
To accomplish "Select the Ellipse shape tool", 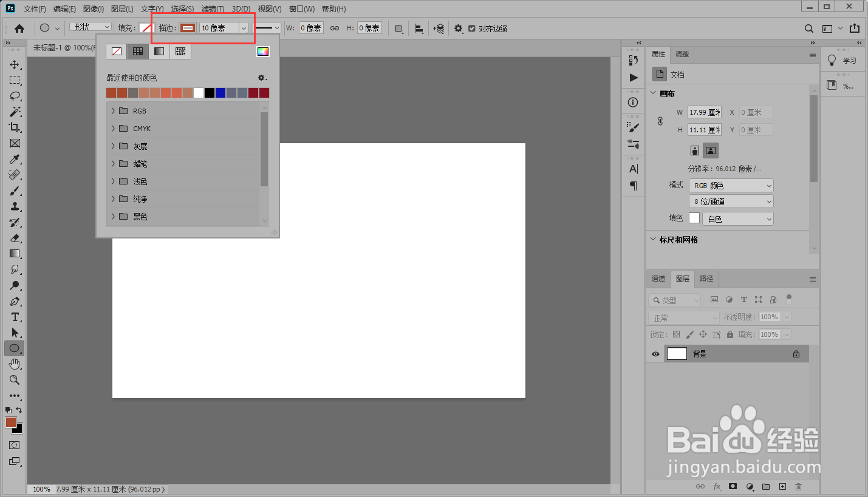I will (x=15, y=348).
